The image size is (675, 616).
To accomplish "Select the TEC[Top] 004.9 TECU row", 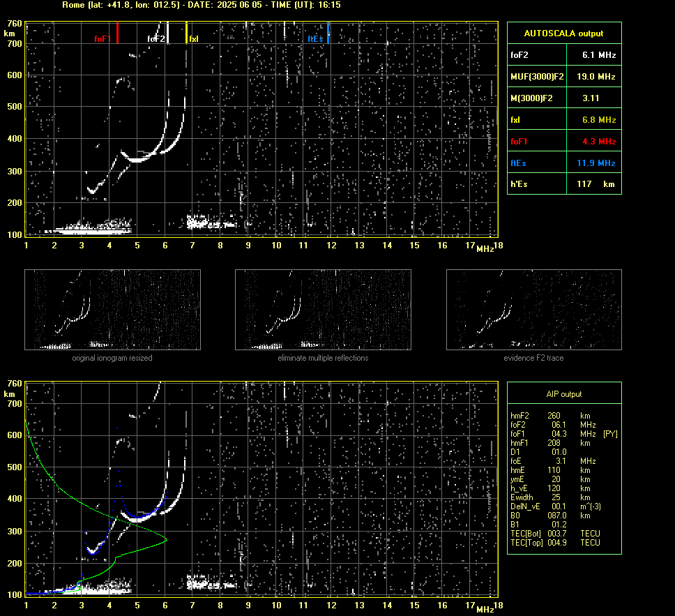I will pyautogui.click(x=555, y=542).
